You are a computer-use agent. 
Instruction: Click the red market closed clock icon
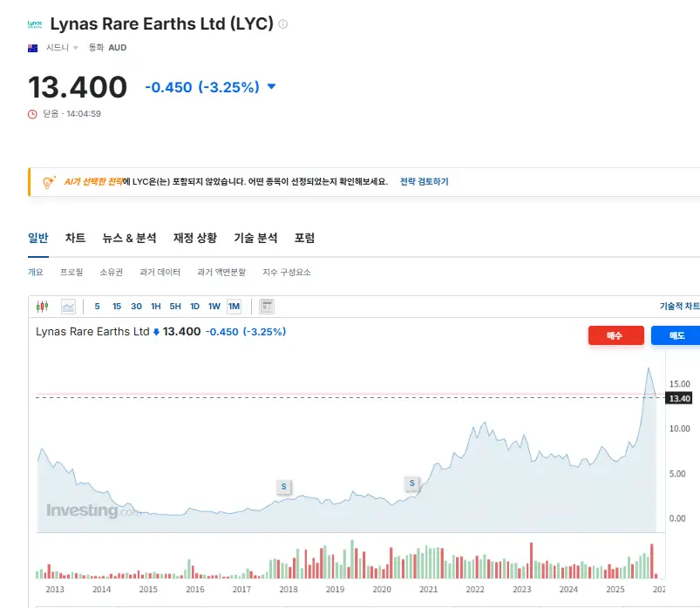point(33,113)
